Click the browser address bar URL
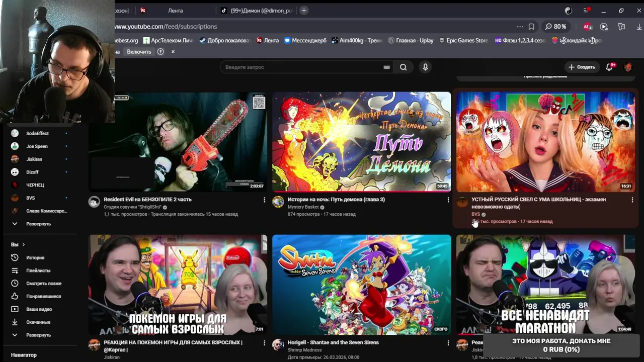This screenshot has height=362, width=644. pos(166,27)
